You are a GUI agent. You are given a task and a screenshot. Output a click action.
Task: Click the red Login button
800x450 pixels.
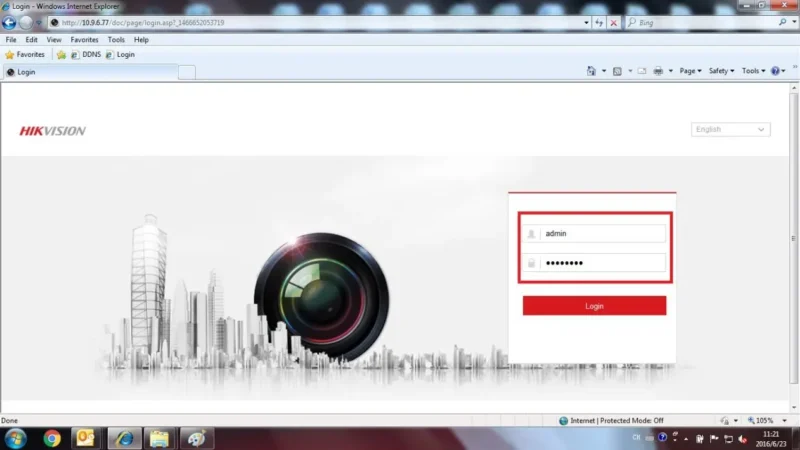tap(594, 306)
